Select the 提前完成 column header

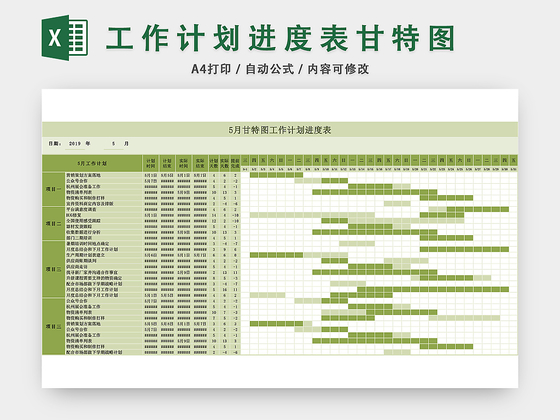click(x=235, y=163)
